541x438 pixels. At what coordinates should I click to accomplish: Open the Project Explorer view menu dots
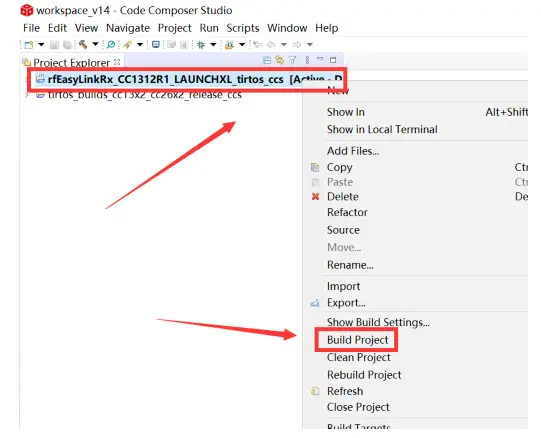coord(307,60)
